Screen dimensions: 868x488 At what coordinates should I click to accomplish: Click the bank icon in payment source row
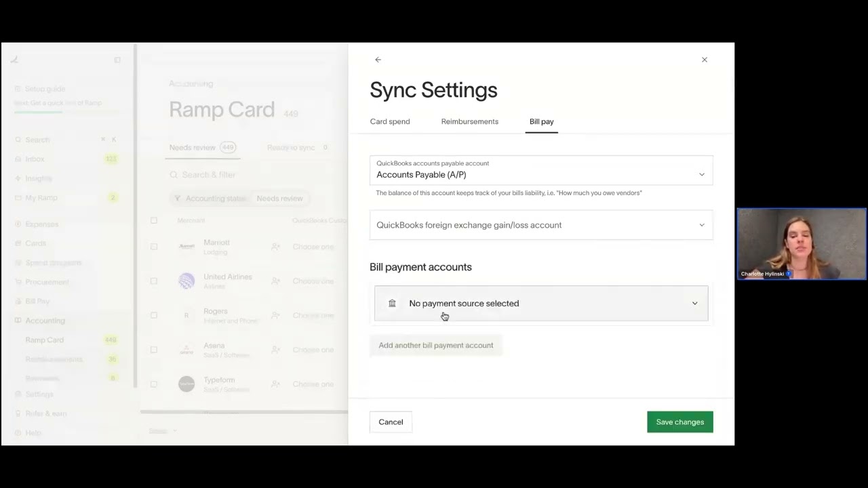[392, 304]
